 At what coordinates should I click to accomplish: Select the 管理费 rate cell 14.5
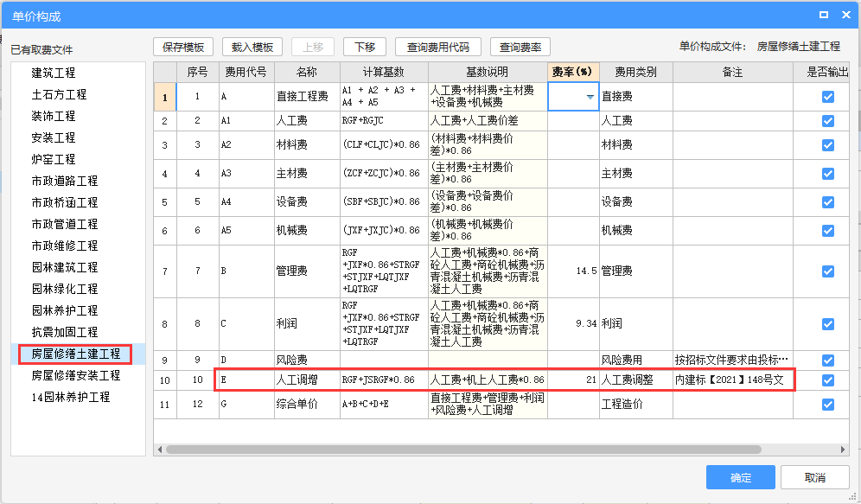coord(573,271)
